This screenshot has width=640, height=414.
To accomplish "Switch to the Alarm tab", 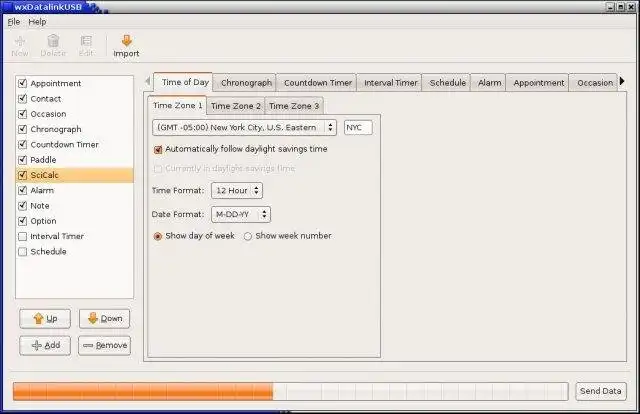I will pos(489,82).
